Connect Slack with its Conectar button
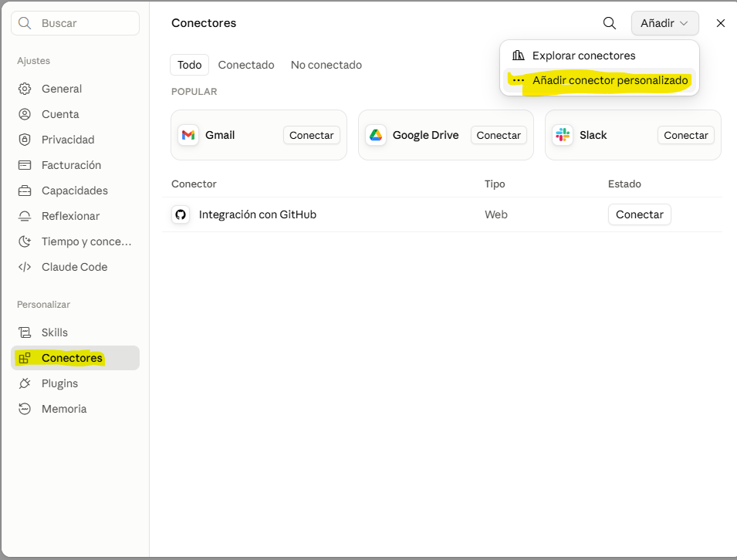737x560 pixels. pos(686,135)
